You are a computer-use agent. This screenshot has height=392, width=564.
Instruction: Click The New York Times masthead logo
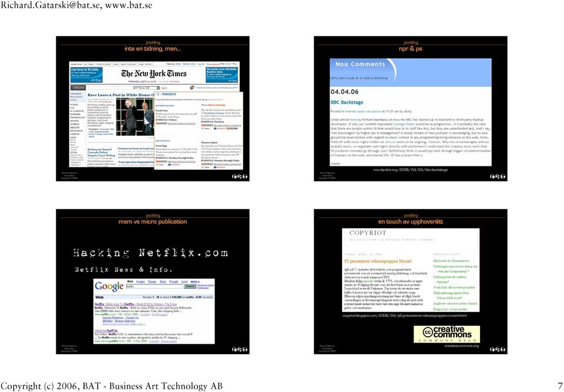click(x=154, y=74)
